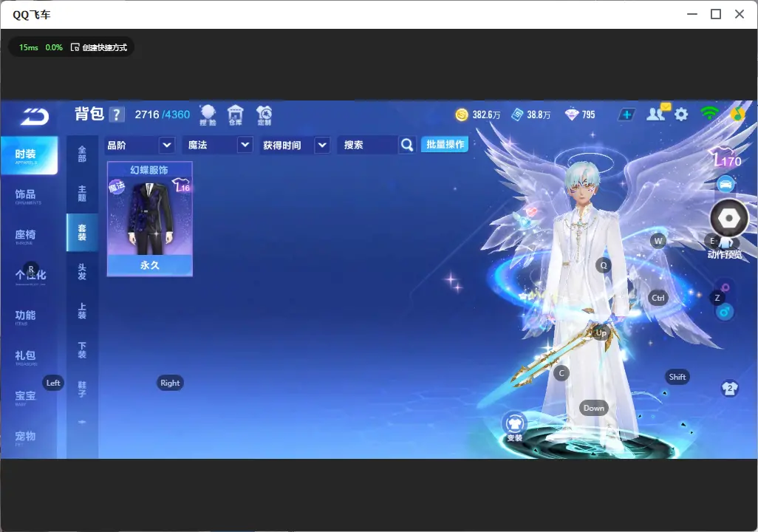Viewport: 758px width, 532px height.
Task: Click the Ctrl key overlay
Action: pyautogui.click(x=658, y=298)
